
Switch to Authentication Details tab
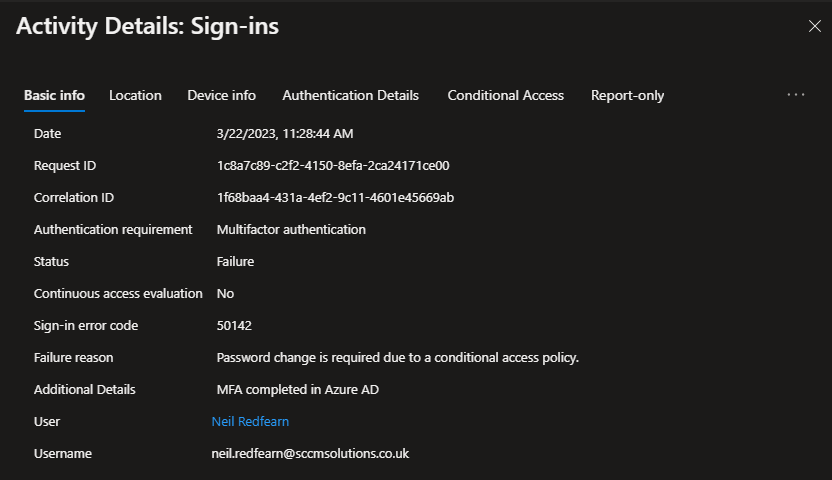[x=350, y=95]
